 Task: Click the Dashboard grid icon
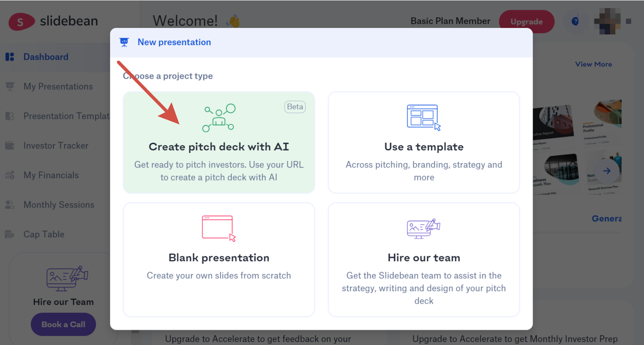point(10,57)
